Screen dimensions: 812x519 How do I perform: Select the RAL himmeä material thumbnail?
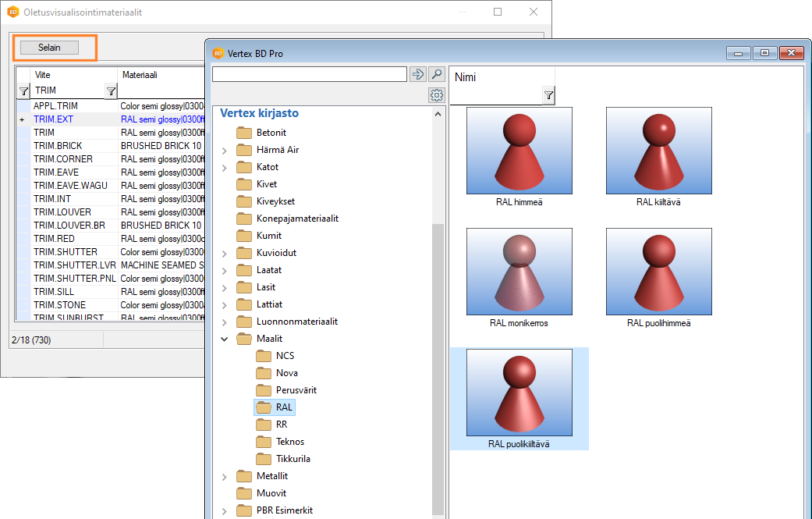click(519, 151)
